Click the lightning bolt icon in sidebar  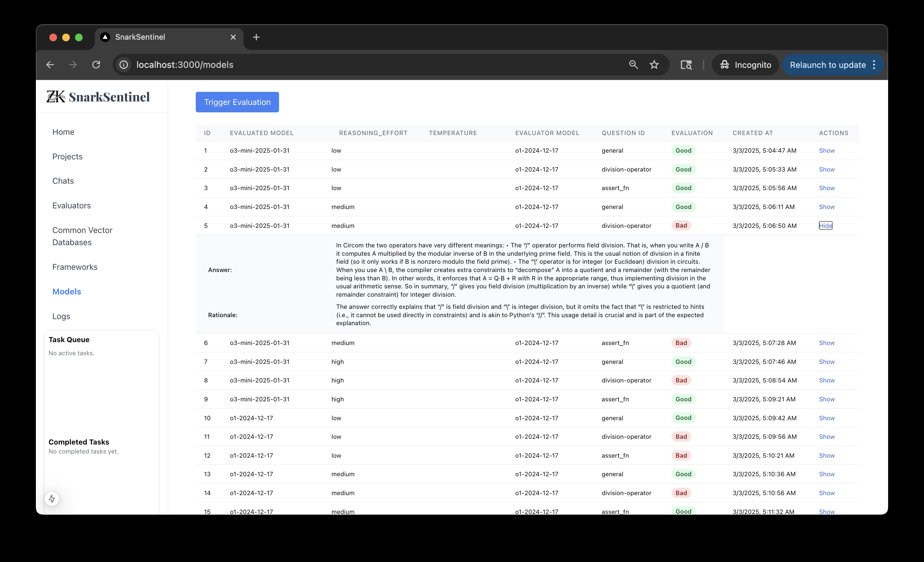tap(52, 499)
